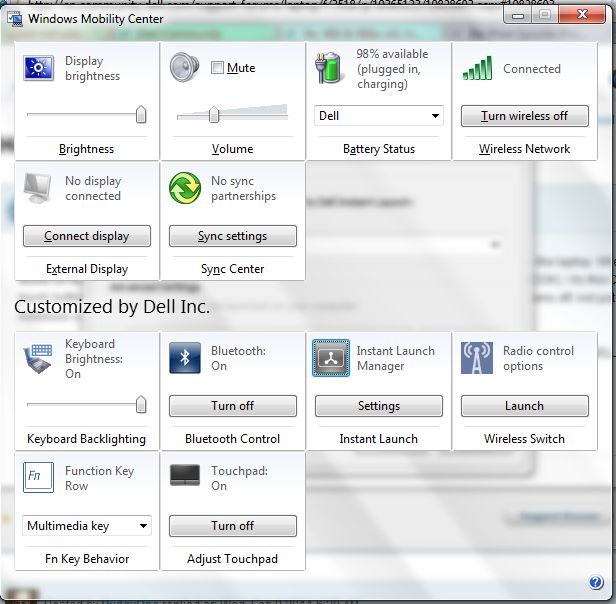Open the Dell power plan dropdown
The width and height of the screenshot is (616, 604).
click(x=379, y=116)
